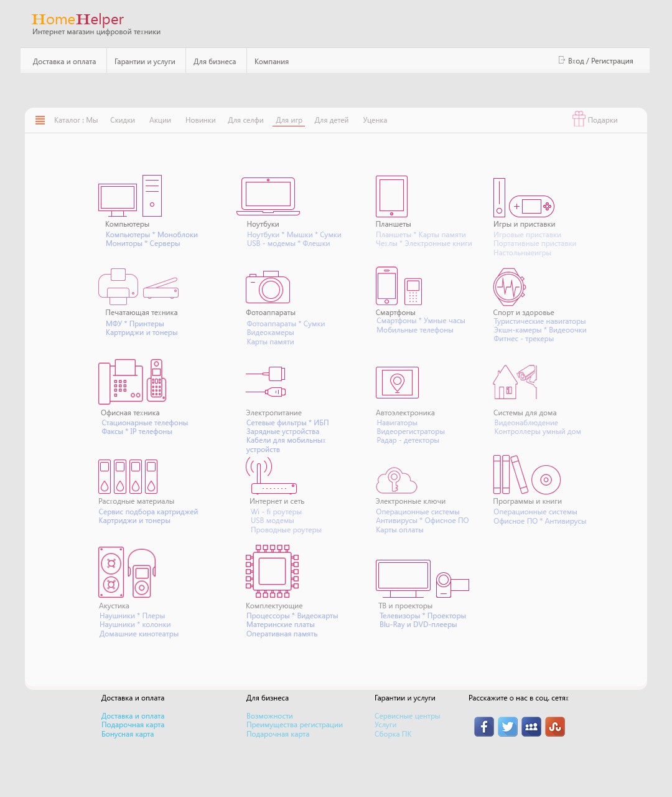Click the Офисная техника fax phone icon
The width and height of the screenshot is (672, 797).
pyautogui.click(x=133, y=382)
